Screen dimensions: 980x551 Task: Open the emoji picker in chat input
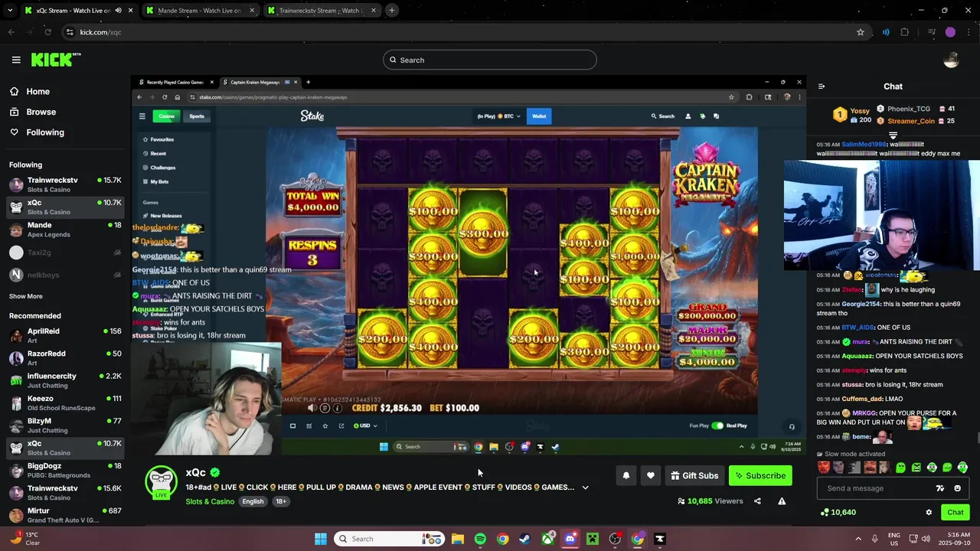(x=957, y=488)
